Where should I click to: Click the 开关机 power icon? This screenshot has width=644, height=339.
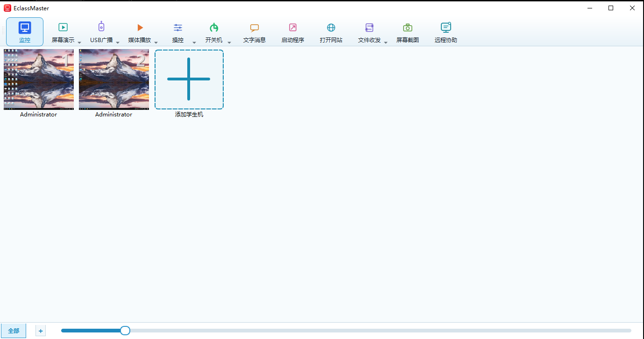[214, 28]
